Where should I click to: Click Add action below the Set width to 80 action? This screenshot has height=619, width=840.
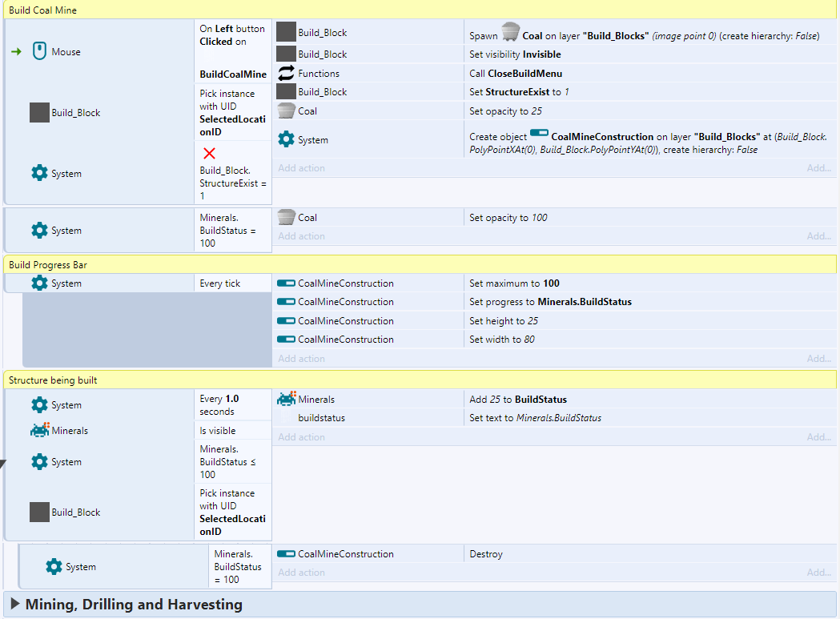pos(301,359)
